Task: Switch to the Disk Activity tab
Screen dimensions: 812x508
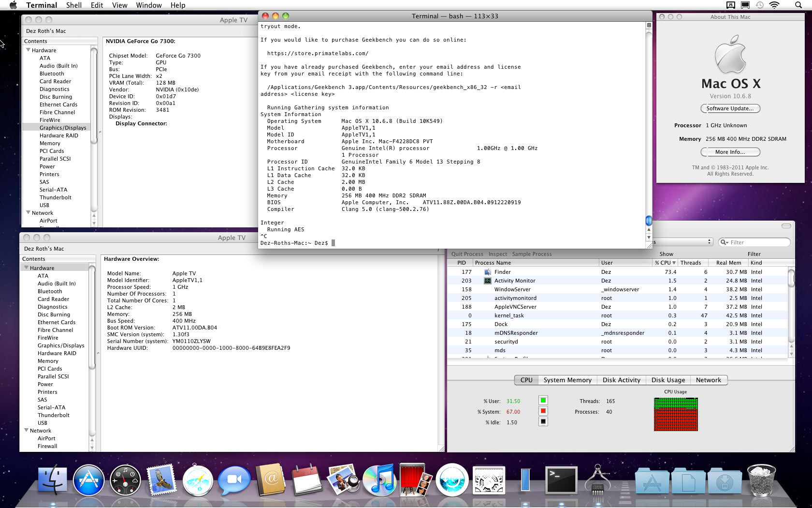Action: click(x=622, y=380)
